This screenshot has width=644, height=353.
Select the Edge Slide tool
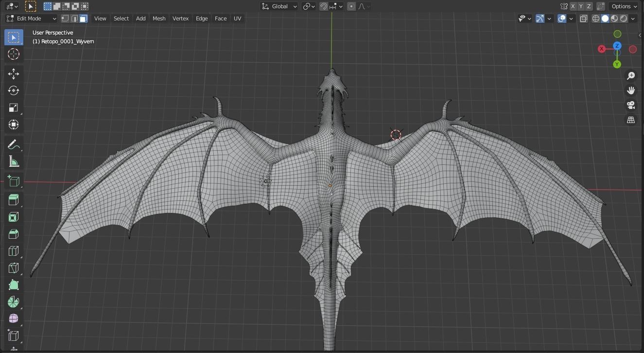pos(14,335)
